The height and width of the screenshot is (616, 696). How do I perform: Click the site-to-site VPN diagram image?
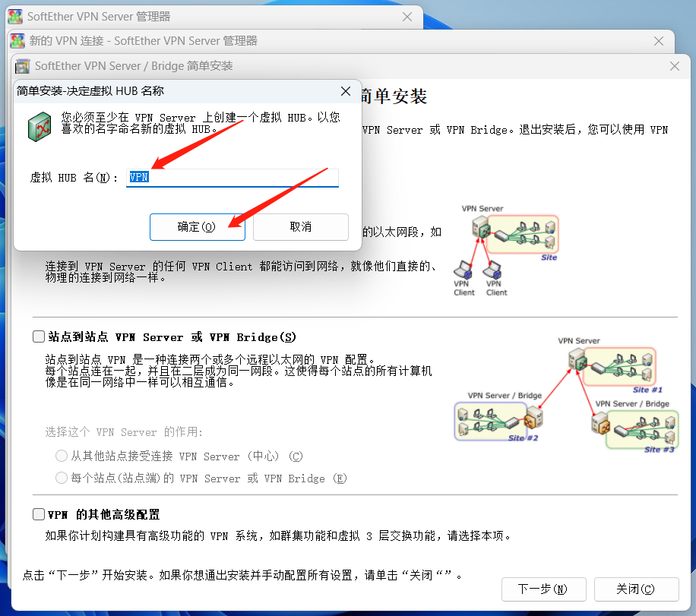(566, 395)
